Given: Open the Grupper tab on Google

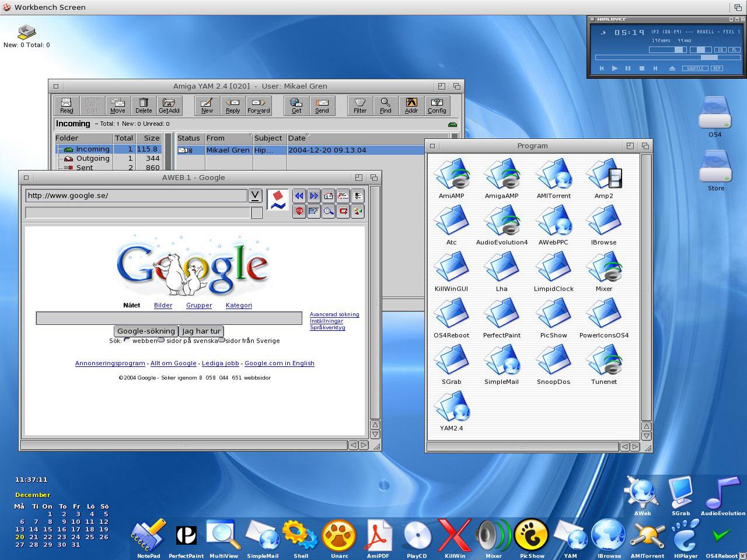Looking at the screenshot, I should click(x=199, y=305).
